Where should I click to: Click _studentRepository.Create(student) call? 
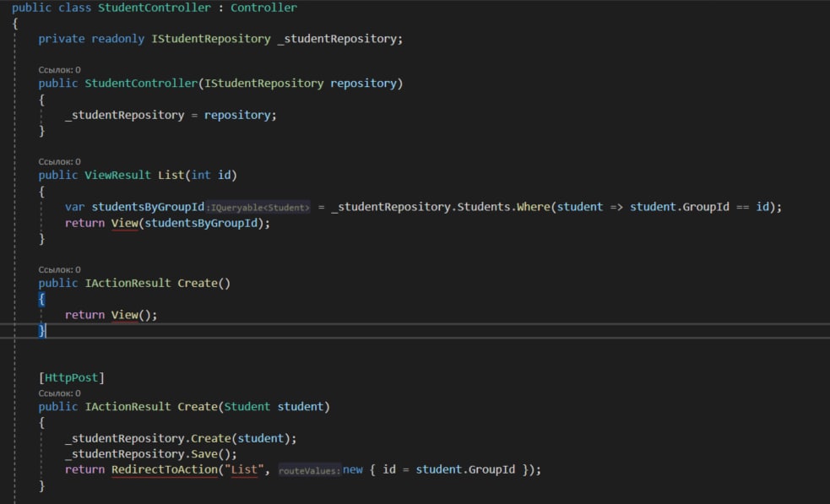tap(181, 438)
